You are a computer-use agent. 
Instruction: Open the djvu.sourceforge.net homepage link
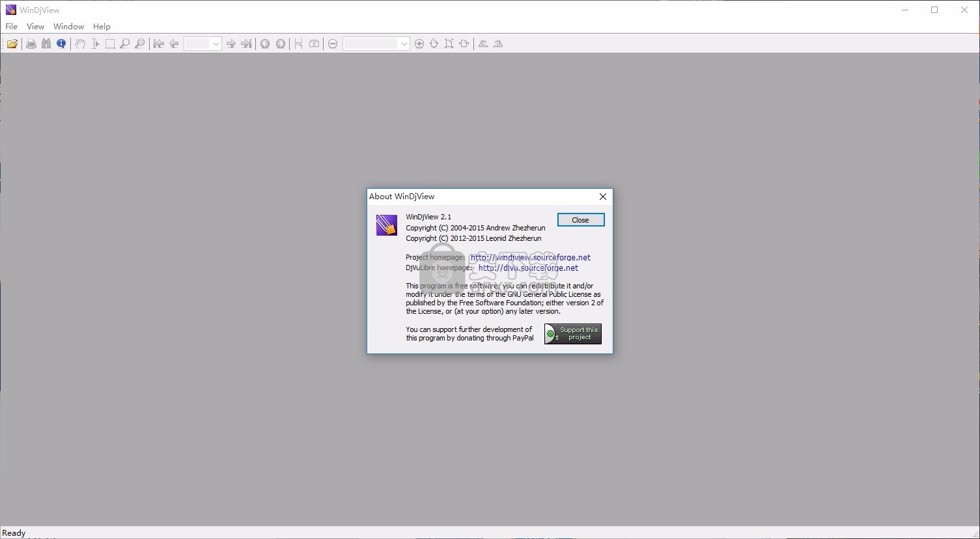pos(528,268)
